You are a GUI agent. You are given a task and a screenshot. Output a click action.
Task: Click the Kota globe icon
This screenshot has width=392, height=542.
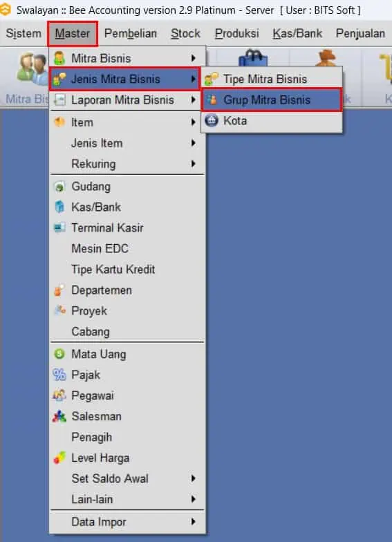pos(212,120)
